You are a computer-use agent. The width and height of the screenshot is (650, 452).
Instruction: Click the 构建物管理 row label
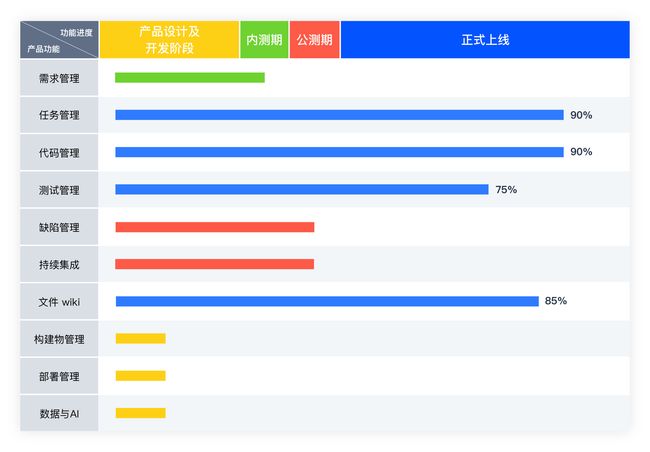(x=59, y=339)
